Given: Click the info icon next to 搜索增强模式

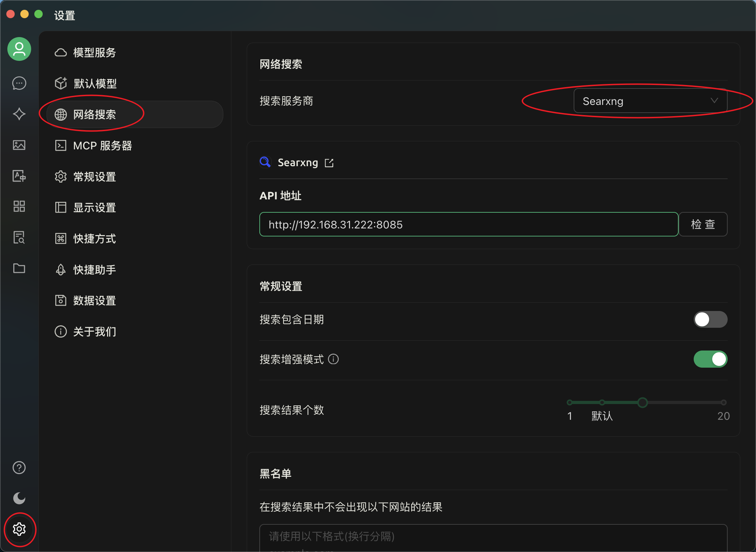Looking at the screenshot, I should 334,359.
